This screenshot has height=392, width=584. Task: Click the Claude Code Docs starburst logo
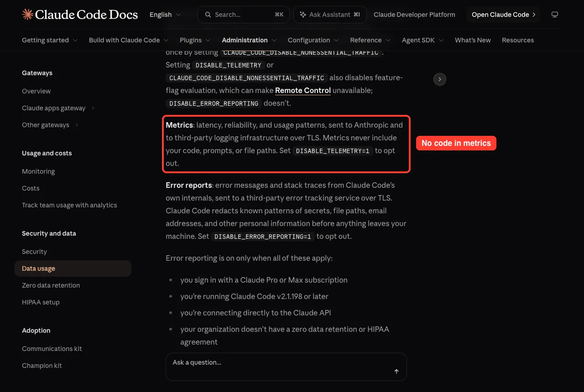pyautogui.click(x=27, y=15)
